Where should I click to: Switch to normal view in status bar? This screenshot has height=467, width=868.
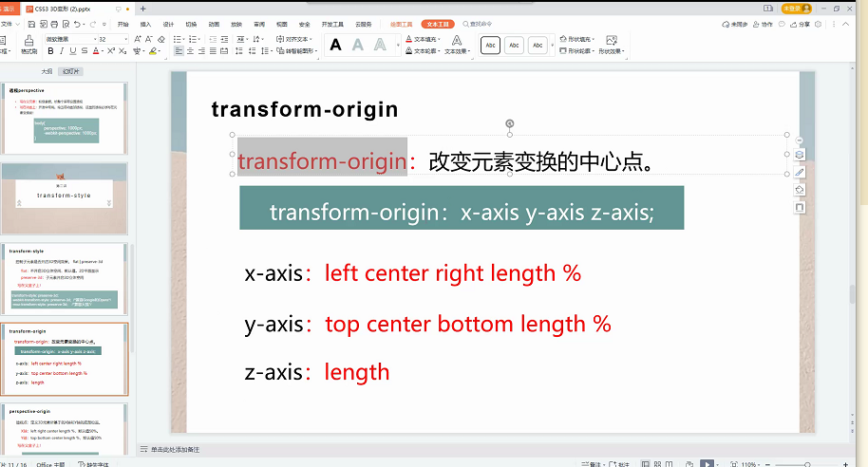646,464
